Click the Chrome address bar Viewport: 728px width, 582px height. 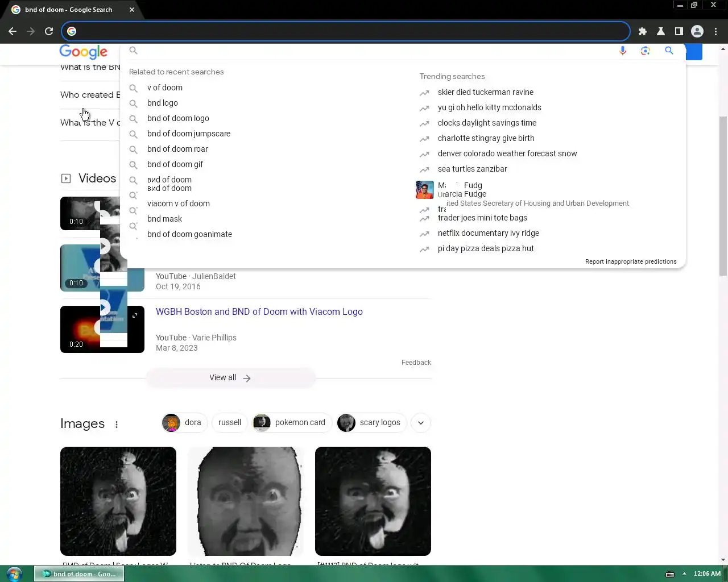(x=346, y=31)
